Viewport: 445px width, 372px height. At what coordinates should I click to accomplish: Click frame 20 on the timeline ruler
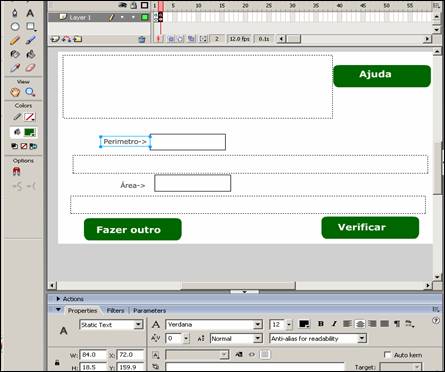pos(245,6)
